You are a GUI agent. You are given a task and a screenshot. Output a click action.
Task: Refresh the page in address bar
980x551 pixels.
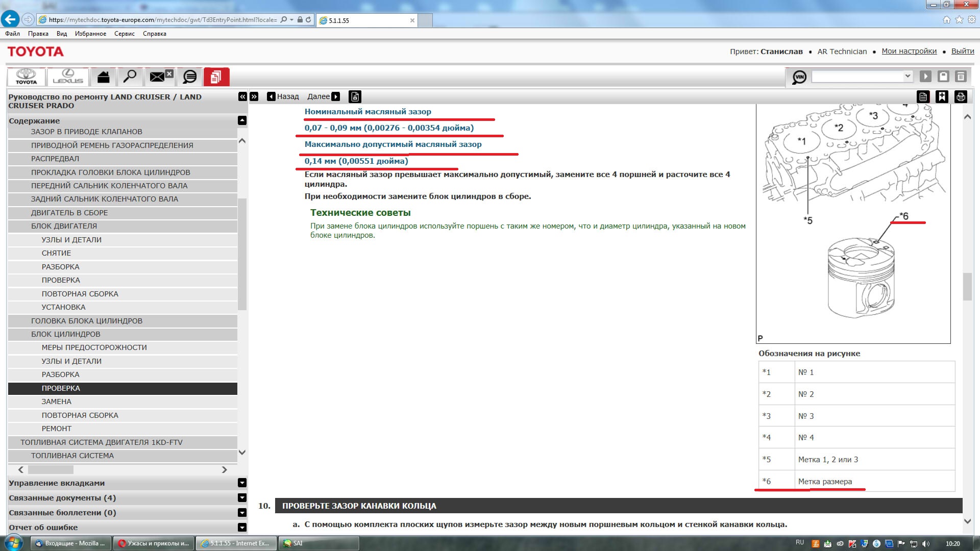coord(308,20)
